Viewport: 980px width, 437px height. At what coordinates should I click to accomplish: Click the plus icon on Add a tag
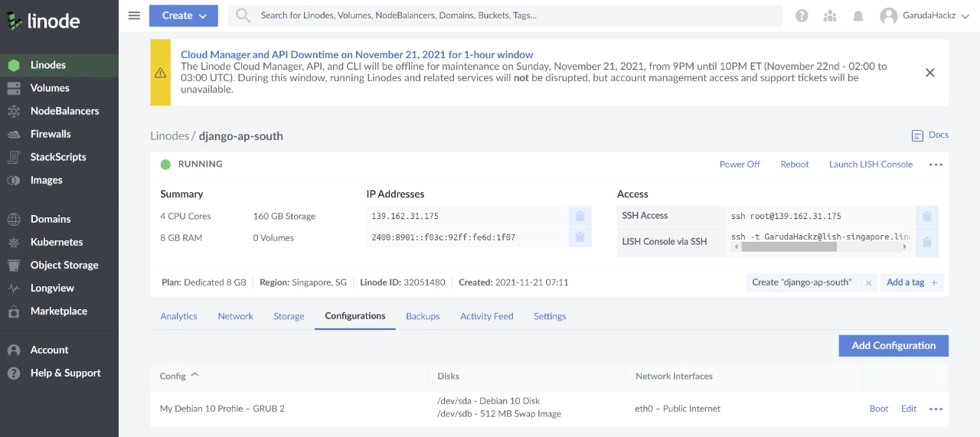coord(934,282)
